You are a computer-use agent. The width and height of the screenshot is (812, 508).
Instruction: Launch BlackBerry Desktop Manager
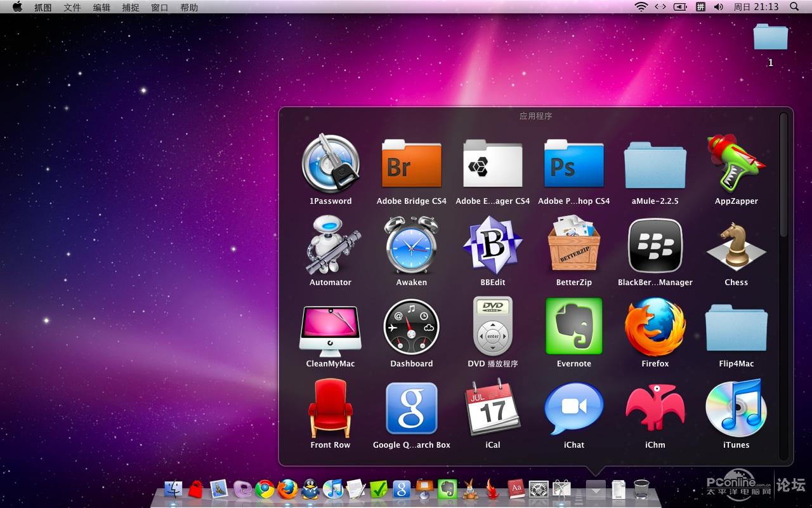(655, 245)
